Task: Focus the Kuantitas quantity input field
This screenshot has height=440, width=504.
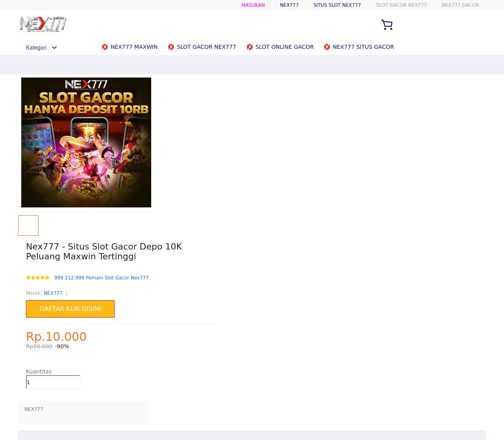Action: click(53, 382)
